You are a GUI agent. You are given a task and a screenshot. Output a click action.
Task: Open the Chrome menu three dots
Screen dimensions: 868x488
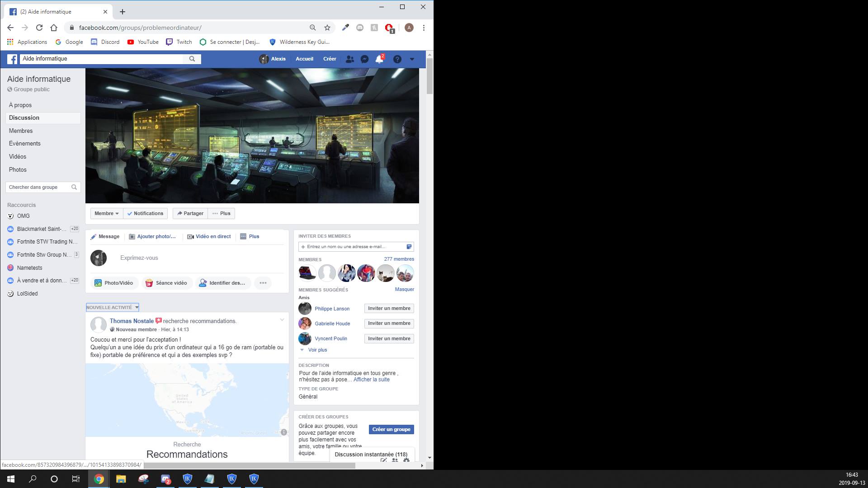tap(424, 28)
